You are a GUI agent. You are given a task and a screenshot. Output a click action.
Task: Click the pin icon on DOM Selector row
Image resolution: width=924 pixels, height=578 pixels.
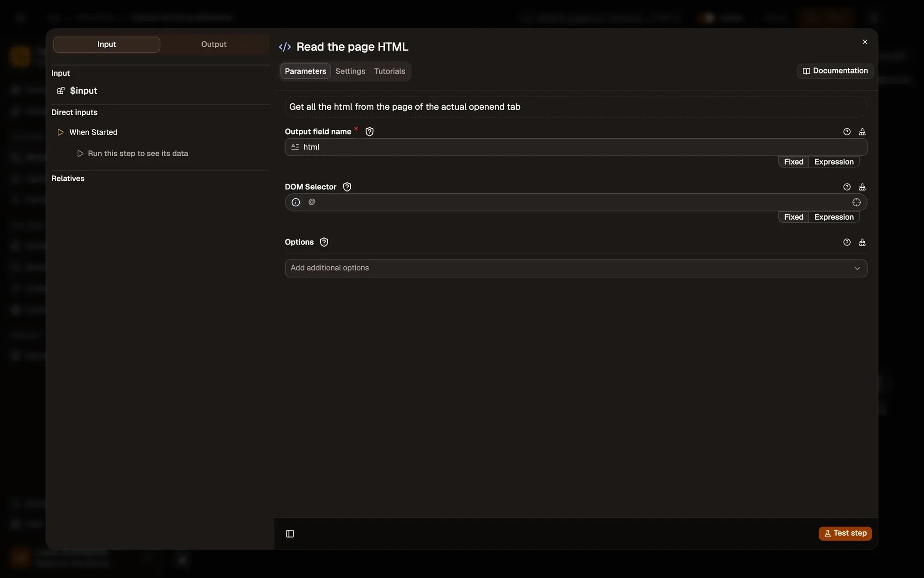click(862, 187)
